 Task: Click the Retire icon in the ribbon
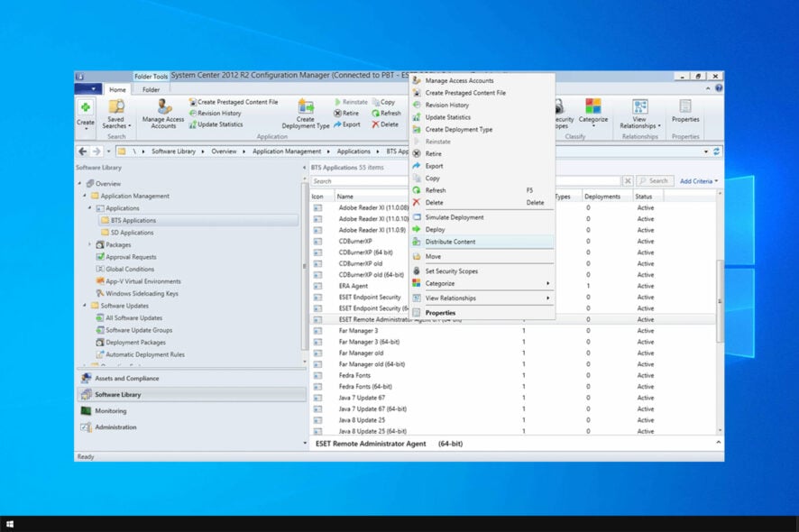(x=345, y=112)
